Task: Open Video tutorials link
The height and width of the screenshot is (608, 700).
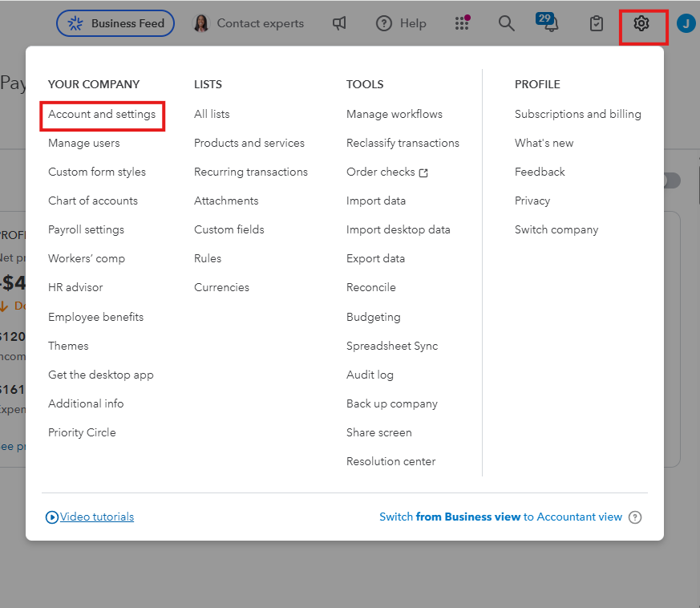Action: [x=97, y=517]
